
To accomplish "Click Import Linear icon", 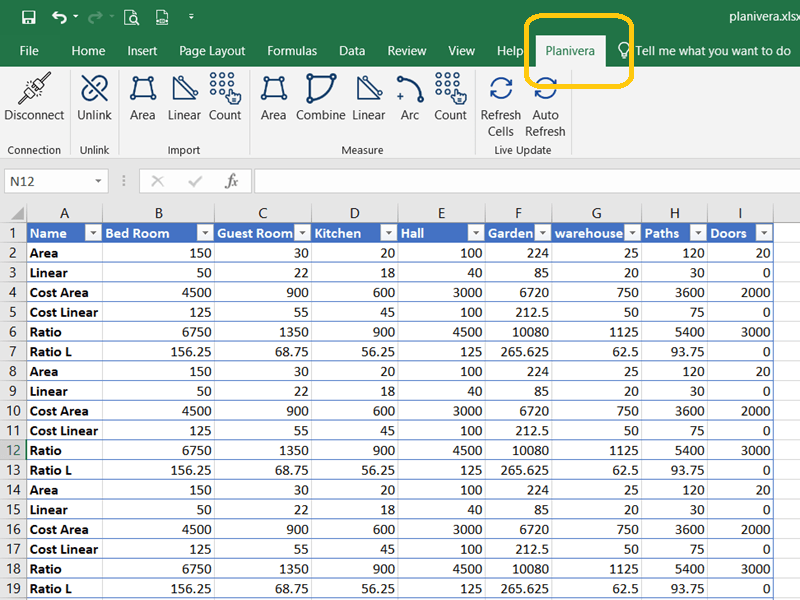I will pos(184,88).
